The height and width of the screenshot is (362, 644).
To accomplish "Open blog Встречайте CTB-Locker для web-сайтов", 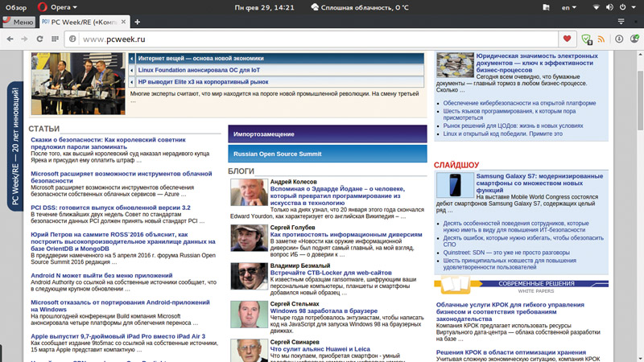I will click(x=331, y=273).
